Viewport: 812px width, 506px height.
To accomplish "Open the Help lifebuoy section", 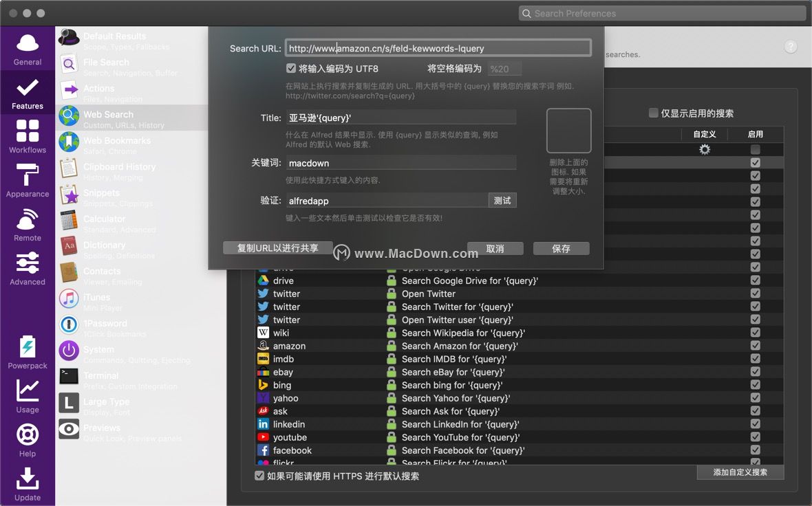I will click(x=28, y=441).
